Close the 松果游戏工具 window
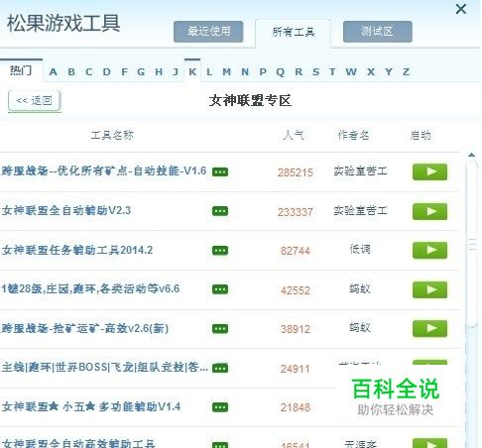The height and width of the screenshot is (448, 482). point(461,9)
